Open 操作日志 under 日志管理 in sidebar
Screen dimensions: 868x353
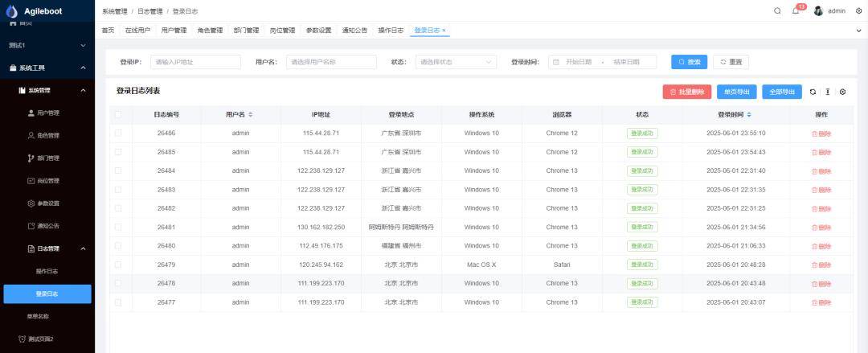[x=47, y=272]
